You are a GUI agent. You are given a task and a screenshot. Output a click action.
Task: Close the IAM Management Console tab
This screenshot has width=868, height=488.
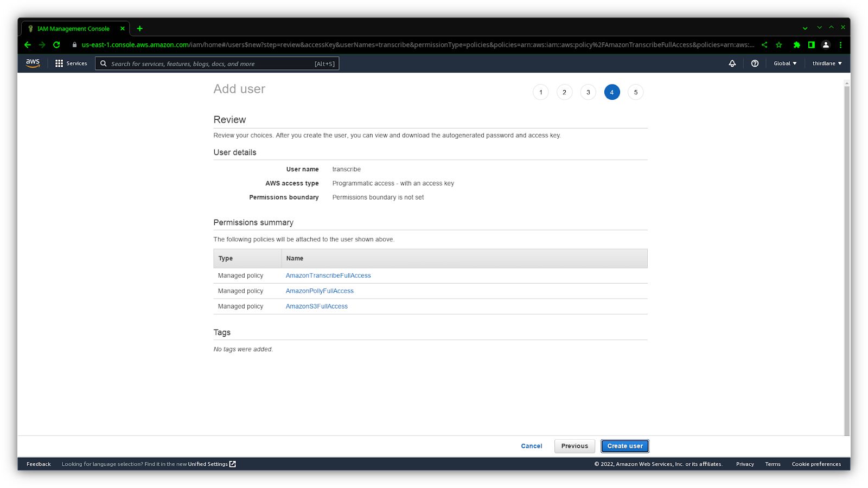[123, 29]
